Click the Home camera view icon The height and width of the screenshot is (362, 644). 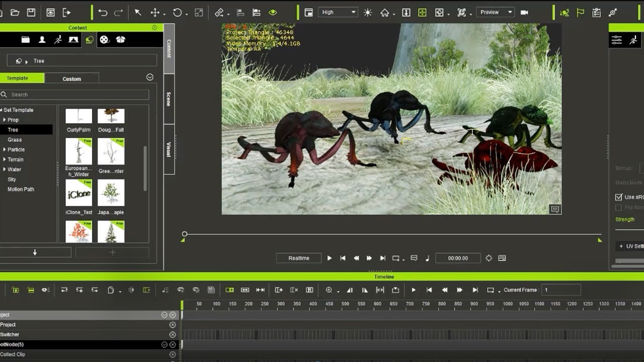[x=385, y=13]
